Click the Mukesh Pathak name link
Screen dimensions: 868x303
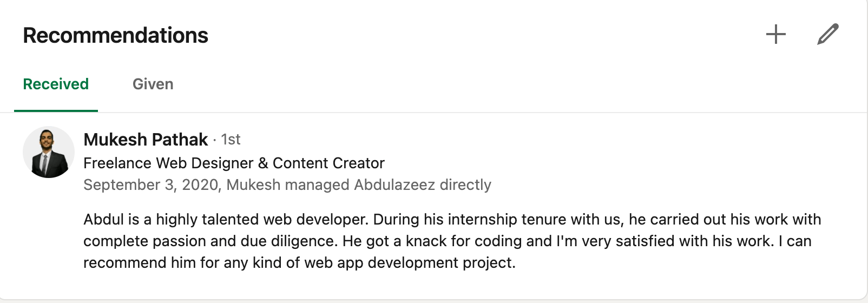tap(146, 140)
